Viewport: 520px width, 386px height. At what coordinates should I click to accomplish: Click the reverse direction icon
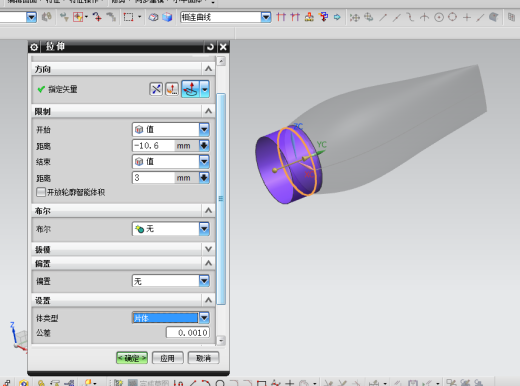(156, 89)
